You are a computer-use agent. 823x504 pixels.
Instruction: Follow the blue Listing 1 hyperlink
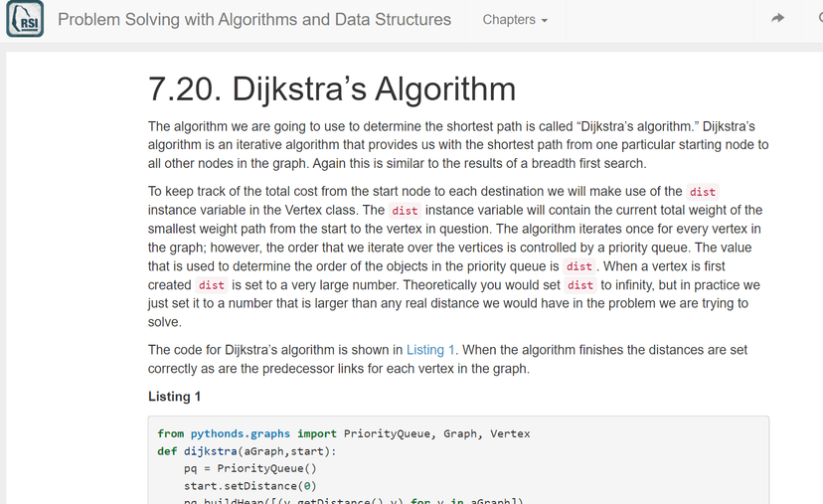[x=430, y=350]
